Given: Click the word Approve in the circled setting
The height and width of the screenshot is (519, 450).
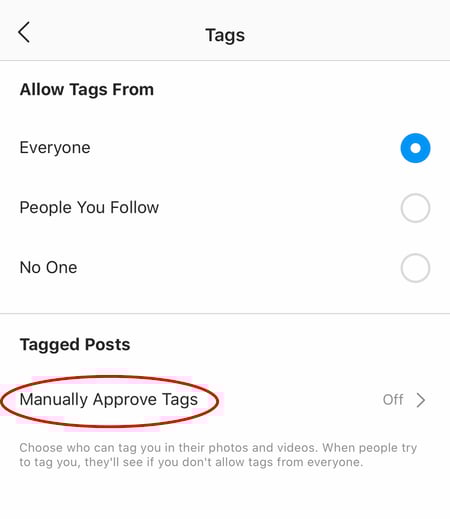Looking at the screenshot, I should [x=125, y=400].
